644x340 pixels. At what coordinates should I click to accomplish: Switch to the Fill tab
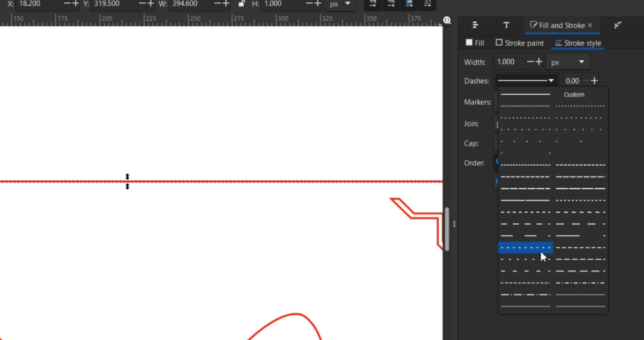click(475, 43)
